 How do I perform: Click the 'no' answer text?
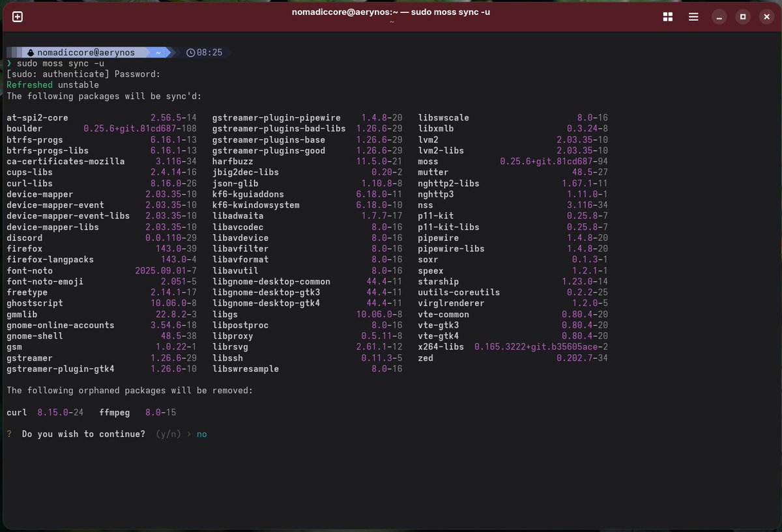(x=201, y=433)
